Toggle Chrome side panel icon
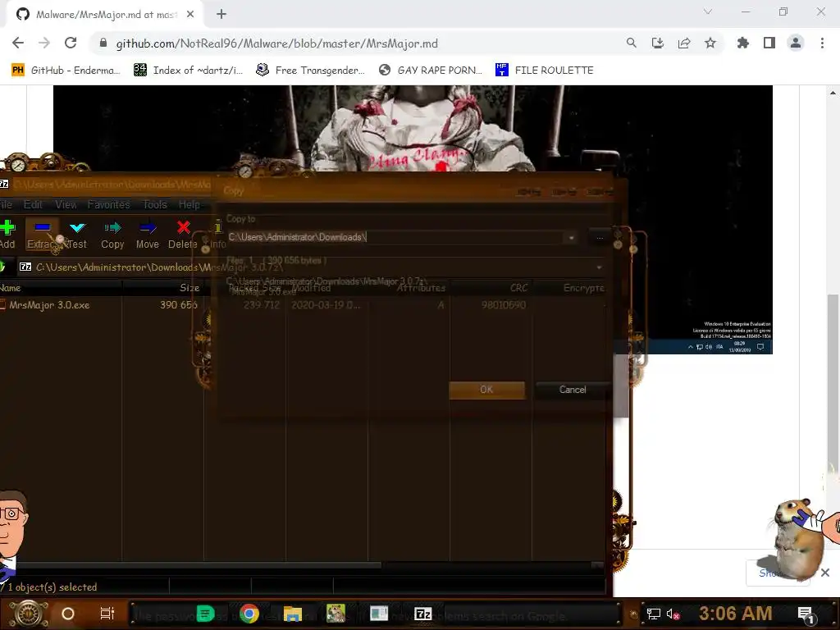This screenshot has height=630, width=840. [769, 43]
